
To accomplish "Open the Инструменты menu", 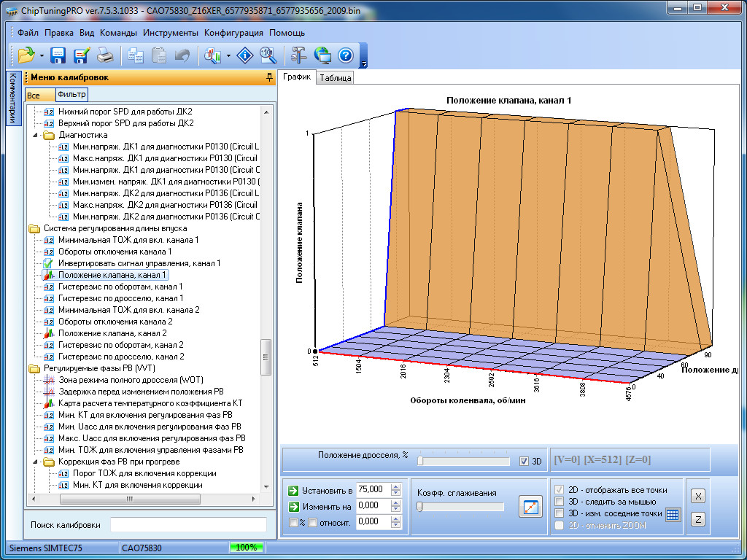I will click(x=170, y=33).
